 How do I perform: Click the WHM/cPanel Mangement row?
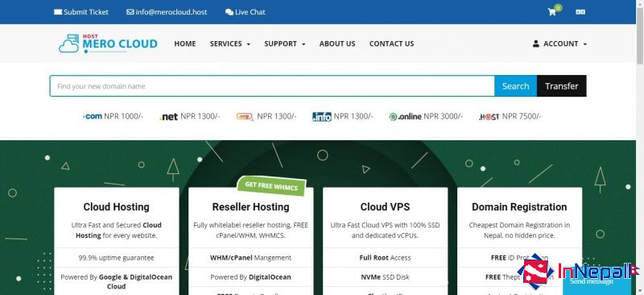click(x=250, y=258)
